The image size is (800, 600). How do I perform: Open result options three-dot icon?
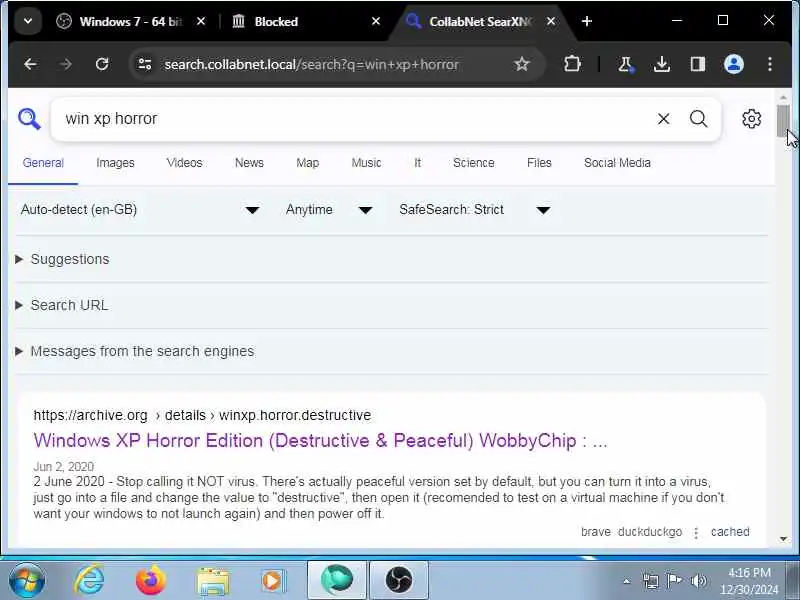pos(696,533)
